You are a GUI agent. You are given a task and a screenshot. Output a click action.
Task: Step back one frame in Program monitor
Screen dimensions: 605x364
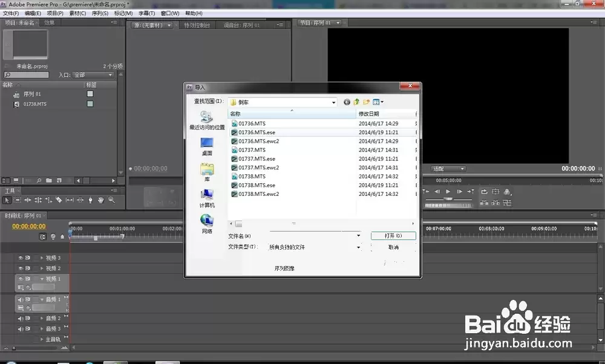pos(437,191)
